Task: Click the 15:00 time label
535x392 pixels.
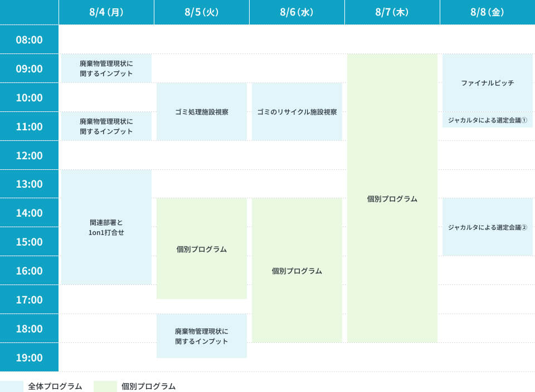Action: [x=29, y=242]
